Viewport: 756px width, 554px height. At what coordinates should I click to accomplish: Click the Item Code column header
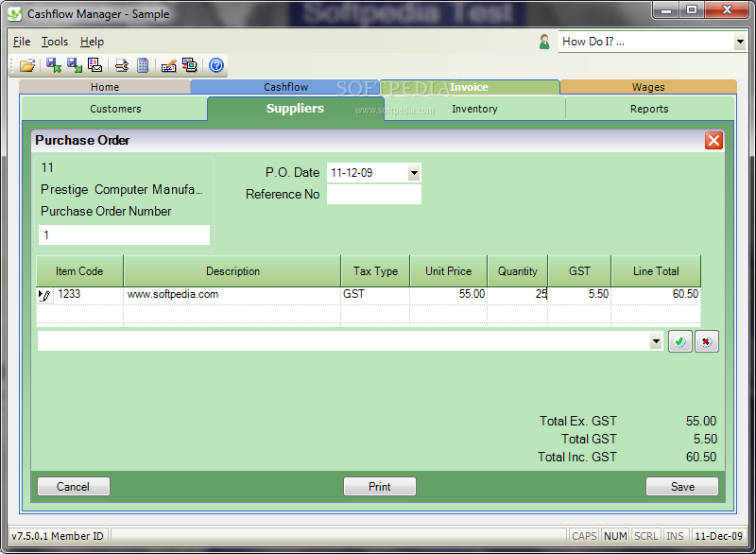tap(79, 271)
